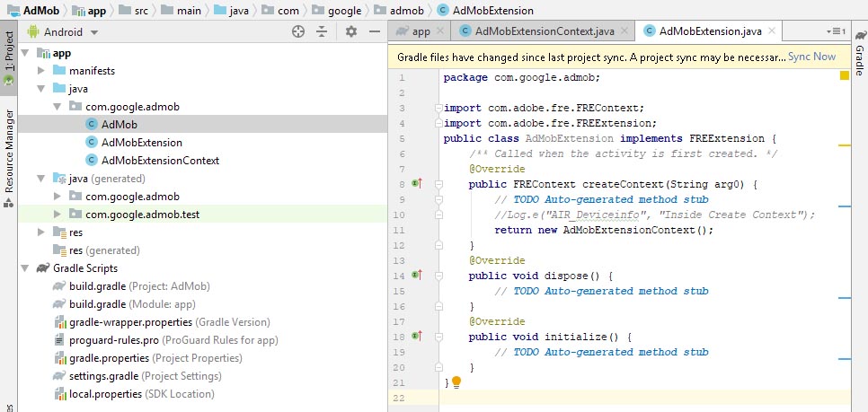Open the hidden tabs list dropdown

click(836, 31)
